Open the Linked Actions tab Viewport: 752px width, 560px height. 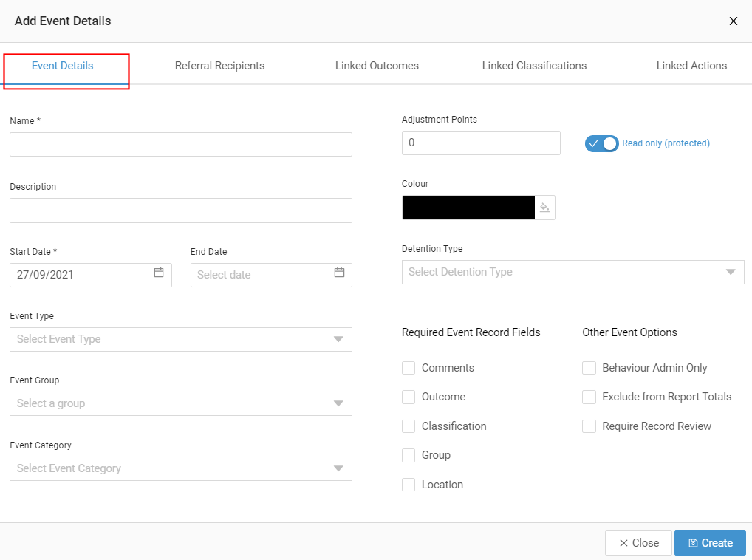[x=691, y=66]
